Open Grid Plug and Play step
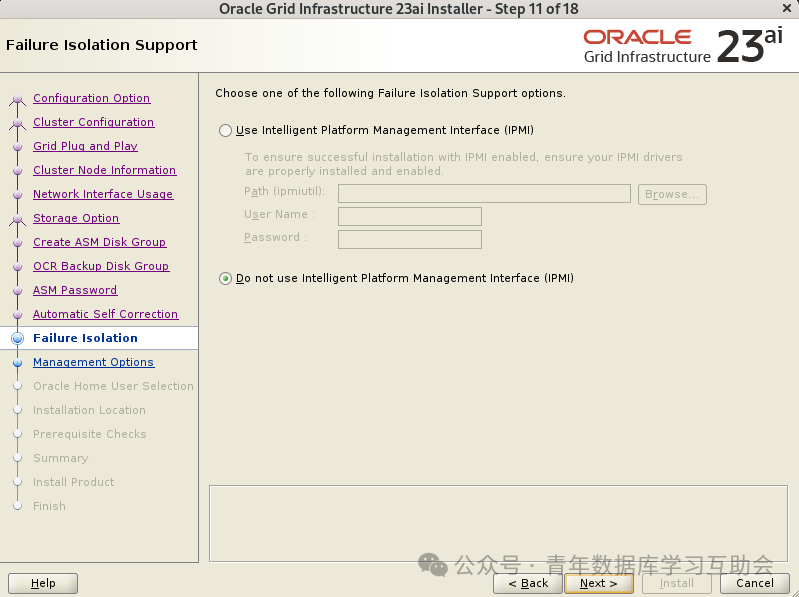The width and height of the screenshot is (799, 597). 85,146
